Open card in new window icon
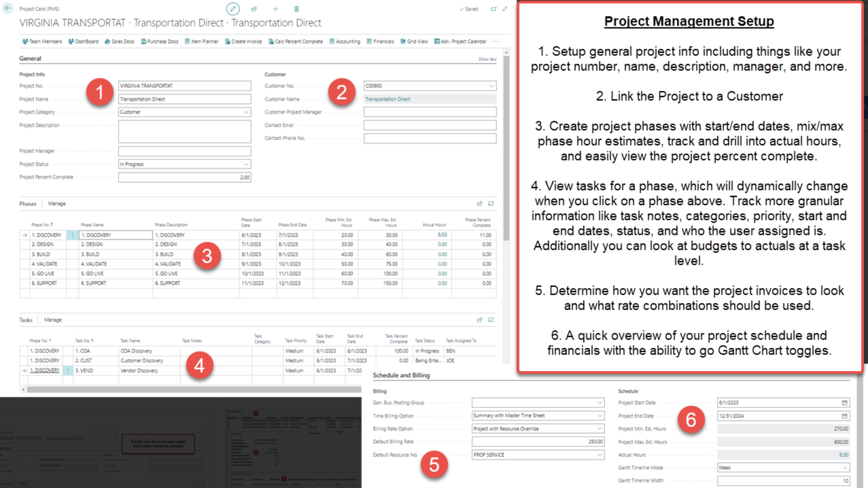This screenshot has width=868, height=488. 494,9
